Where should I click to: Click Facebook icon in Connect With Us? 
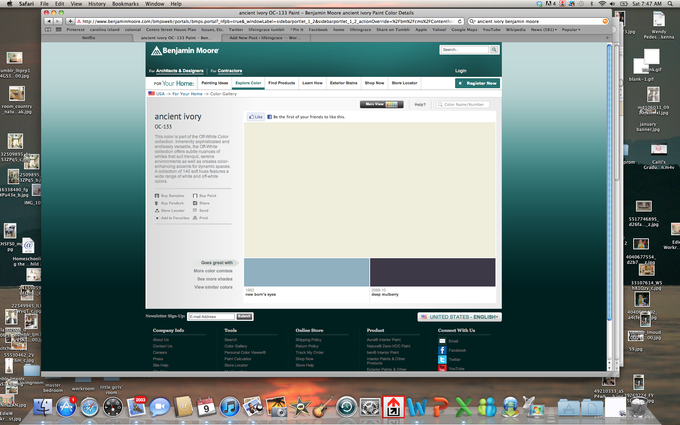tap(442, 350)
